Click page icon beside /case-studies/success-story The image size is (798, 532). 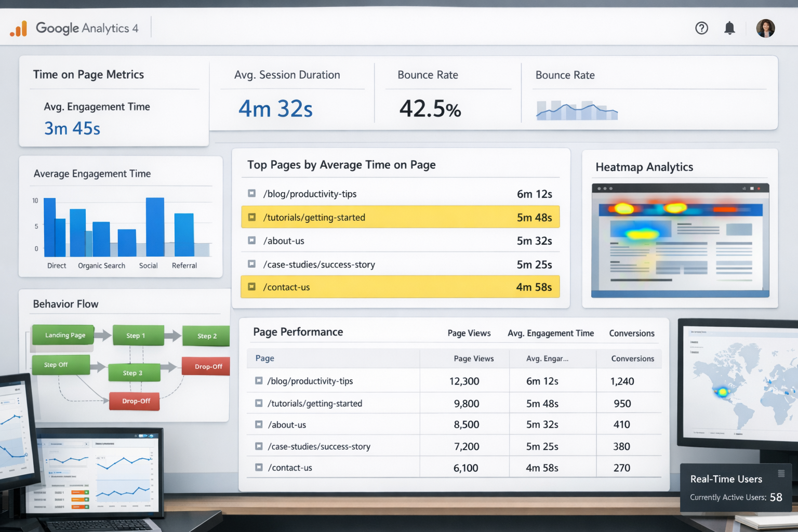coord(251,264)
